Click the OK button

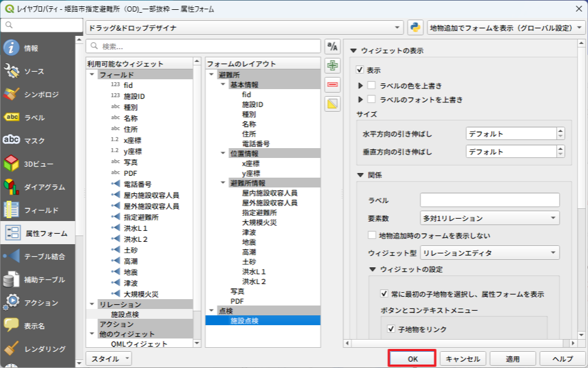coord(412,359)
